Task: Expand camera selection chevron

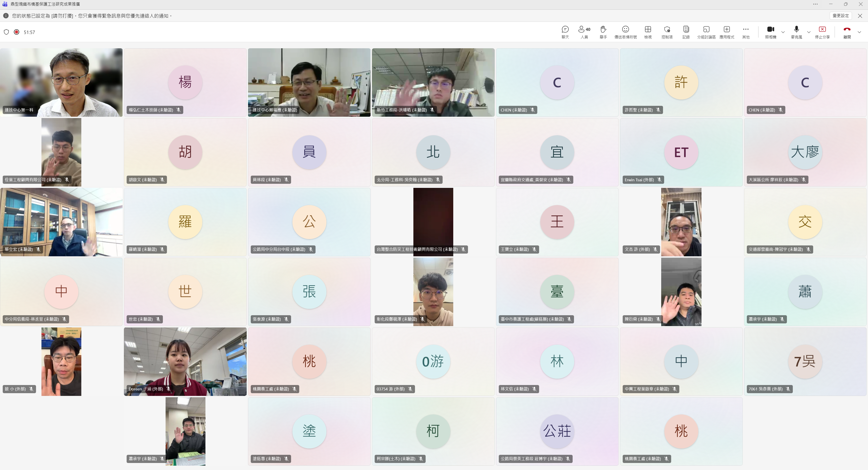Action: [x=783, y=32]
